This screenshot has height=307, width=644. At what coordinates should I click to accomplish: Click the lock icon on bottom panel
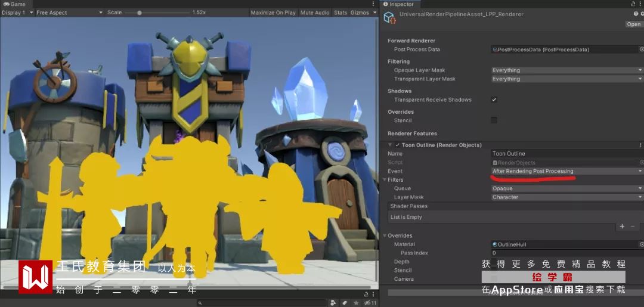pos(366,294)
